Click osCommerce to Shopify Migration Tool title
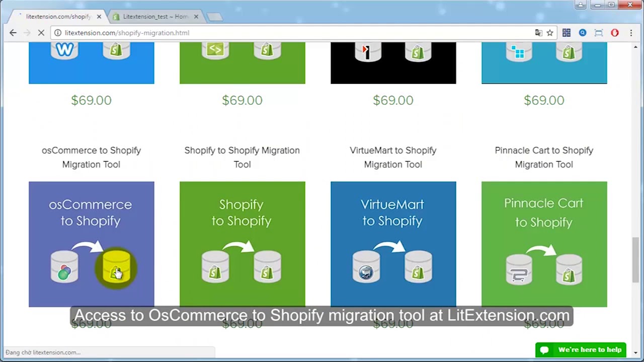 [x=91, y=157]
